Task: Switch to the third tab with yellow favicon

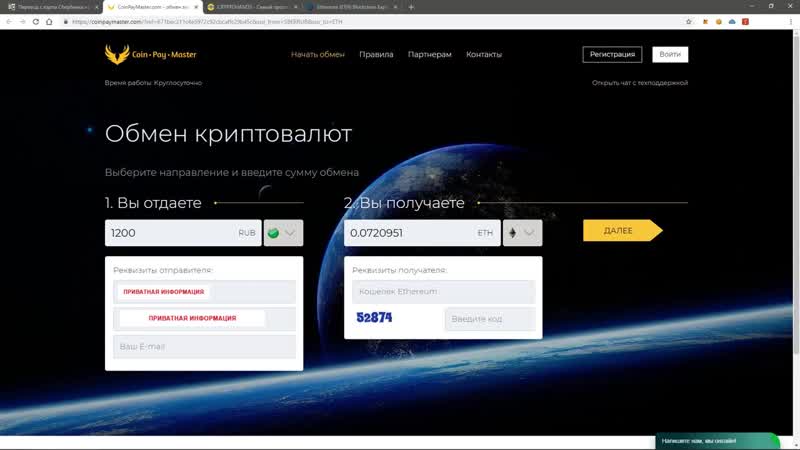Action: [x=252, y=7]
